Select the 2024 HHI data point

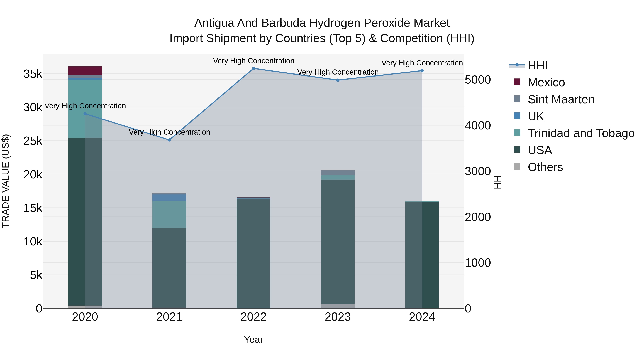422,71
